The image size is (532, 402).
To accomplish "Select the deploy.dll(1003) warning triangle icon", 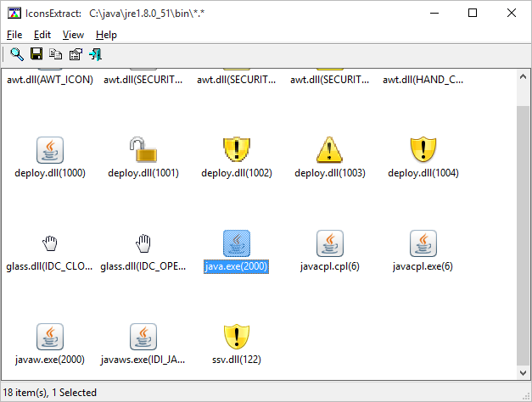I will pos(329,149).
